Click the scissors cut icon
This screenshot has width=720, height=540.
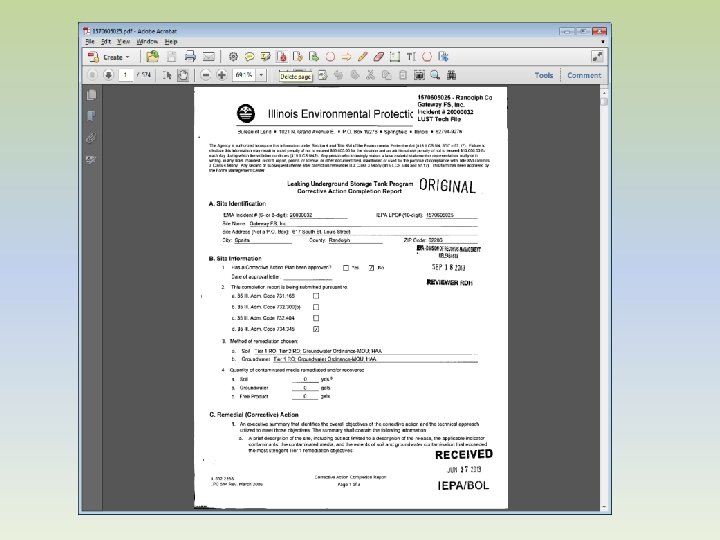coord(371,75)
